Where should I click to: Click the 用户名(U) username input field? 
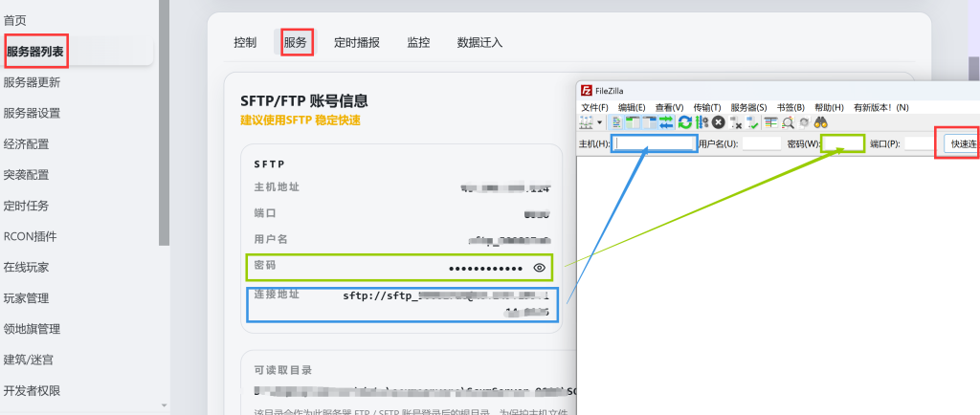761,143
